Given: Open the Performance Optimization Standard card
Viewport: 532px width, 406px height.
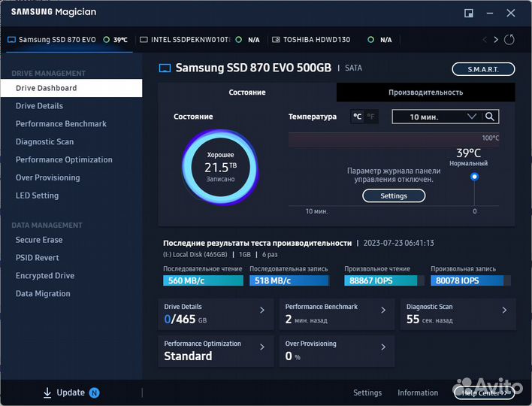Looking at the screenshot, I should [216, 351].
